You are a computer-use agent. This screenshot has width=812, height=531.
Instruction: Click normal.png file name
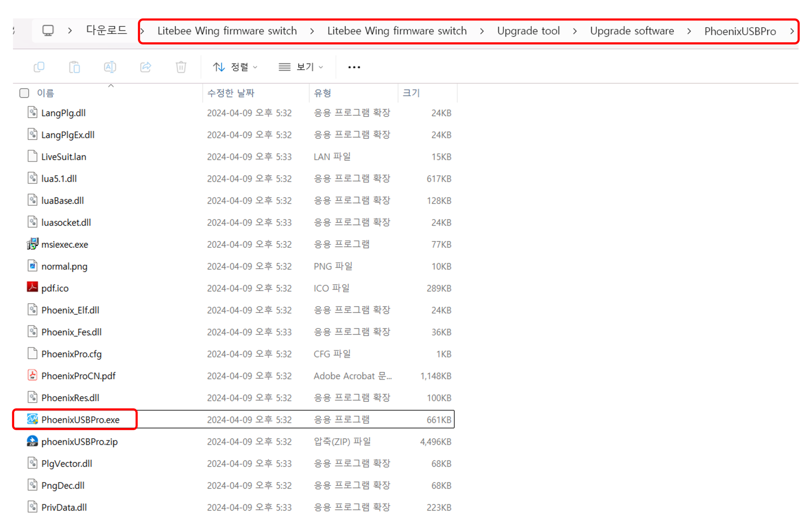64,266
